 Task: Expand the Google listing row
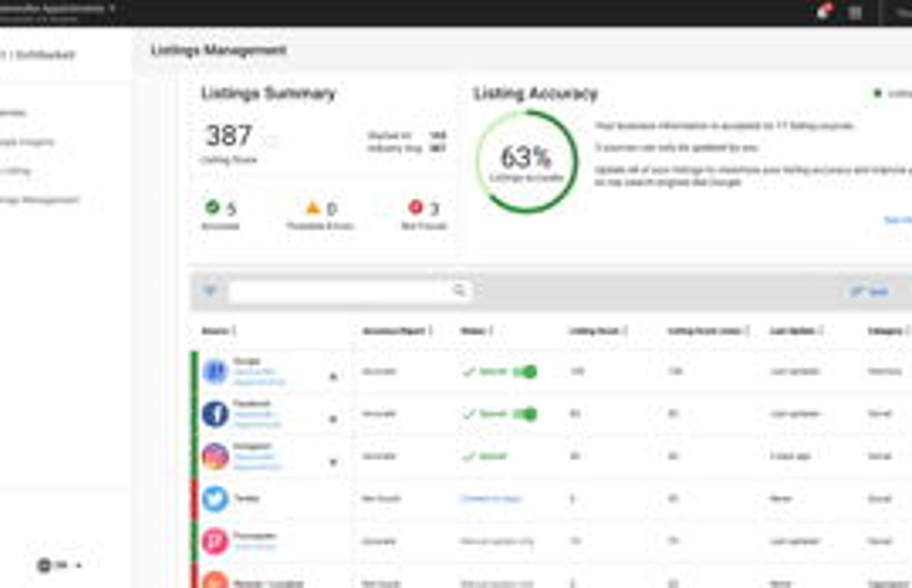point(333,377)
